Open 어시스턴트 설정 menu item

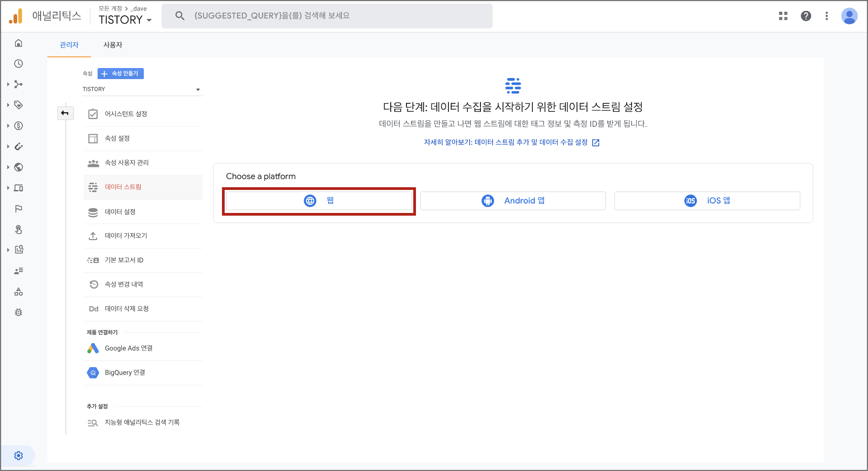(143, 114)
